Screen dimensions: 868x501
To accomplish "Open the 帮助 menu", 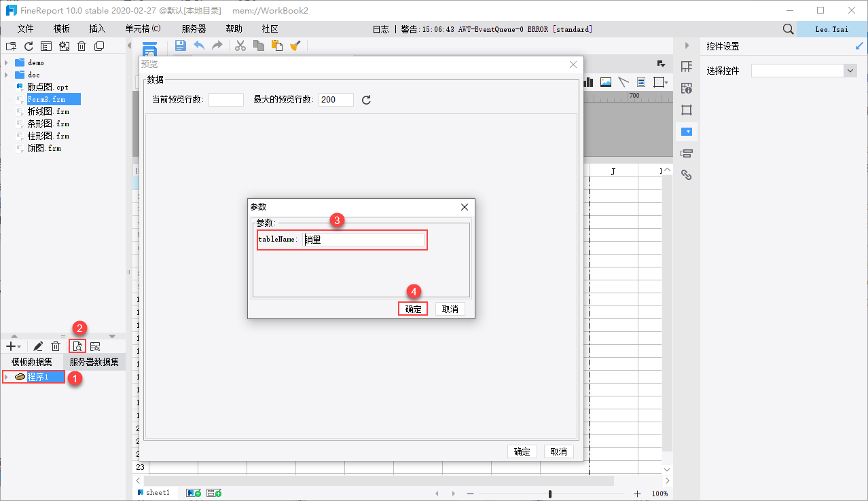I will coord(234,29).
